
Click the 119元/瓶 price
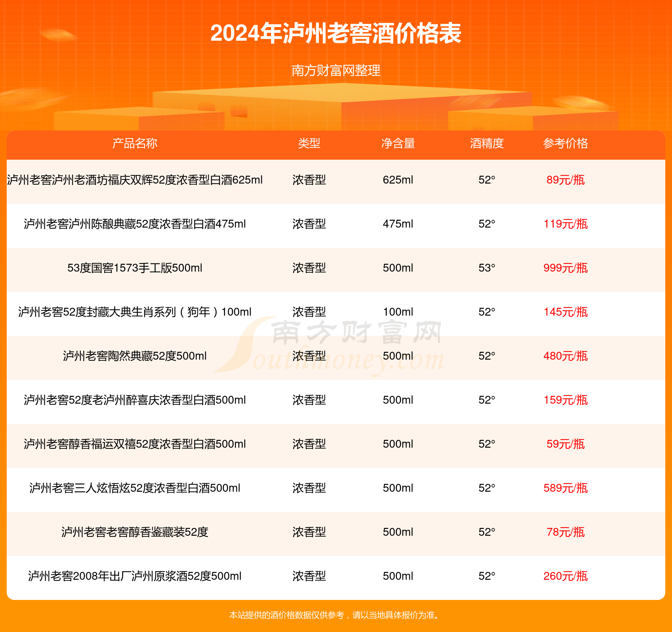pos(566,224)
